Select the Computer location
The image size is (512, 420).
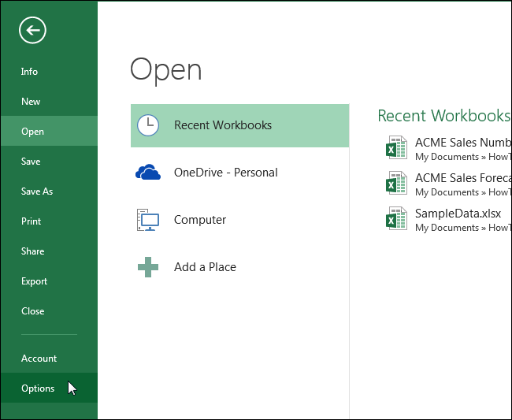coord(239,220)
